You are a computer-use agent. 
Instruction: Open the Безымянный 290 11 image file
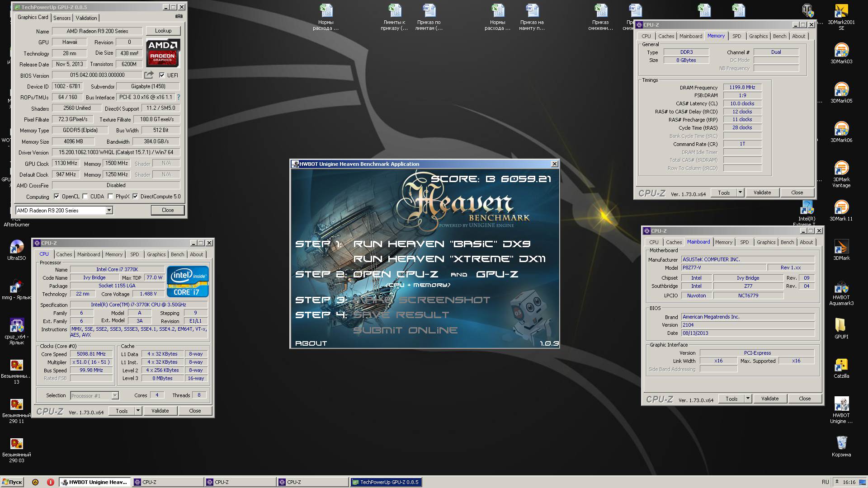17,410
